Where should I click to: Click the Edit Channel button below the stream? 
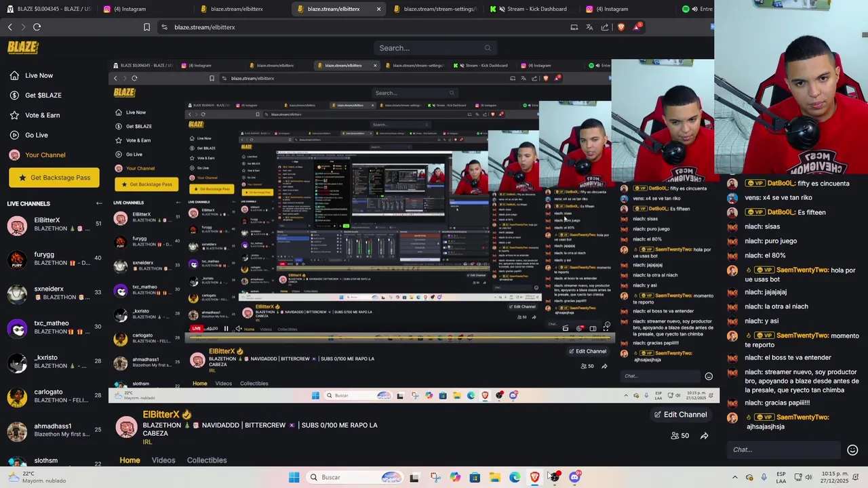click(680, 415)
